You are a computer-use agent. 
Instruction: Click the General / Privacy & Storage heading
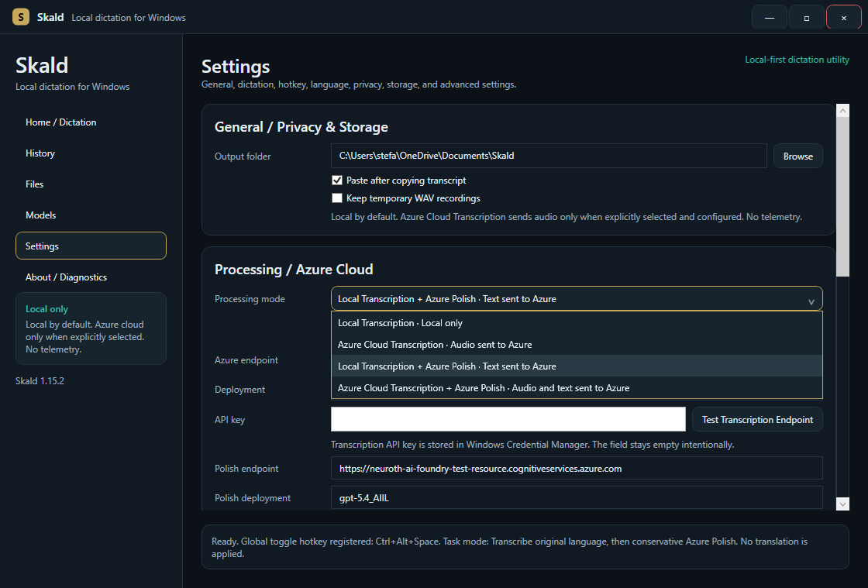pyautogui.click(x=301, y=127)
